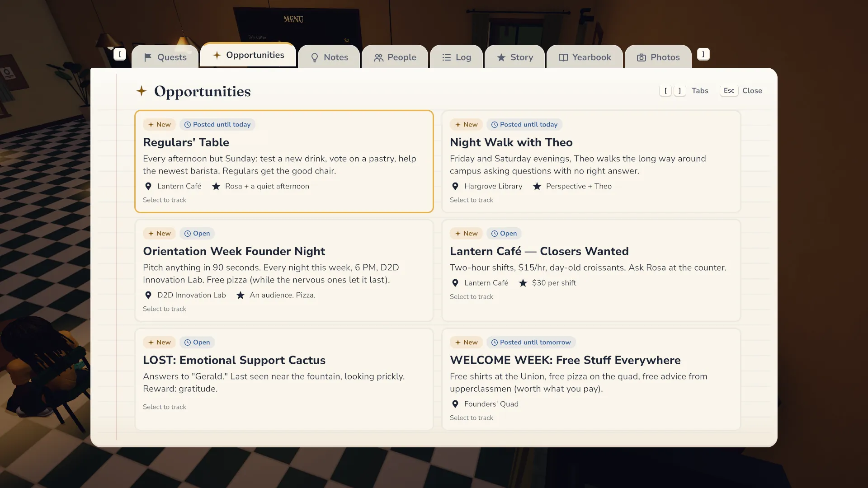Open the Story tab
The width and height of the screenshot is (868, 488).
pos(515,57)
